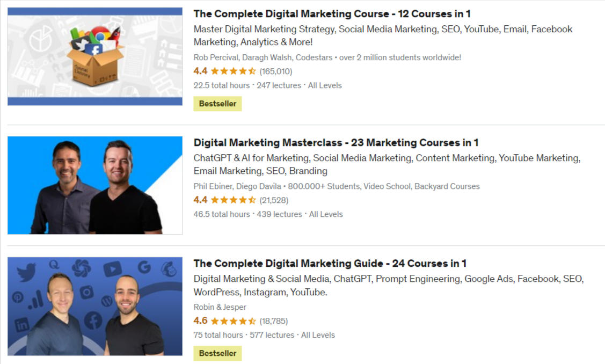Viewport: 605px width, 364px height.
Task: Click Bestseller badge on 12 Courses listing
Action: tap(217, 104)
